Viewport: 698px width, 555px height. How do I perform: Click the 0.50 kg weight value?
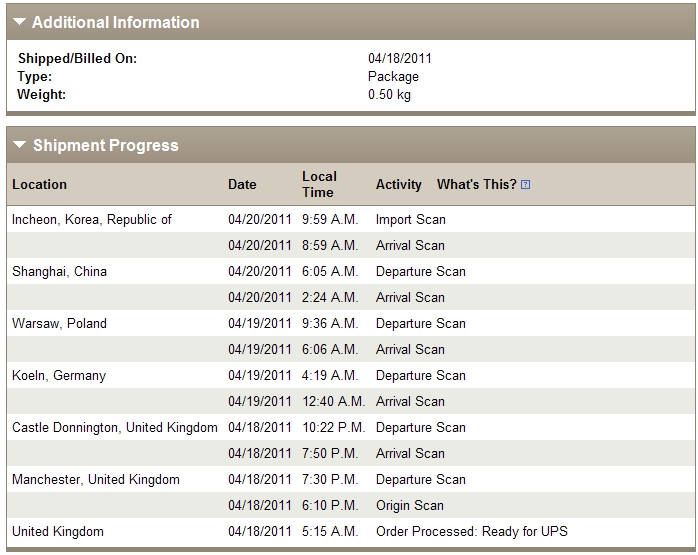[389, 95]
